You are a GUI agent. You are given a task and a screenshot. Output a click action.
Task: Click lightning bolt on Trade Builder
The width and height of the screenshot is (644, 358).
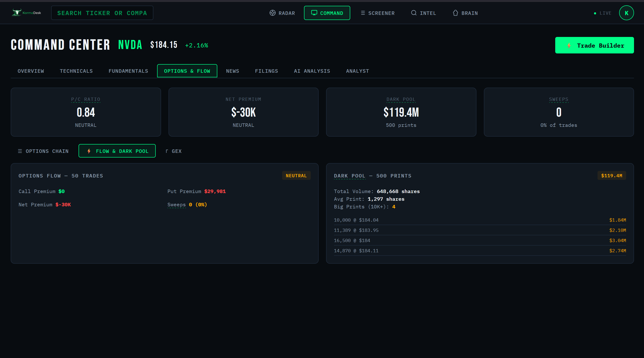click(x=569, y=46)
